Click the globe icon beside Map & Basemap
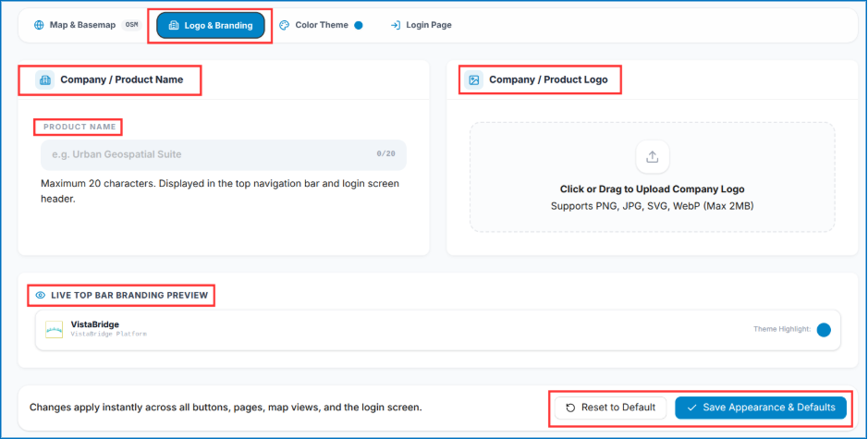 (39, 25)
